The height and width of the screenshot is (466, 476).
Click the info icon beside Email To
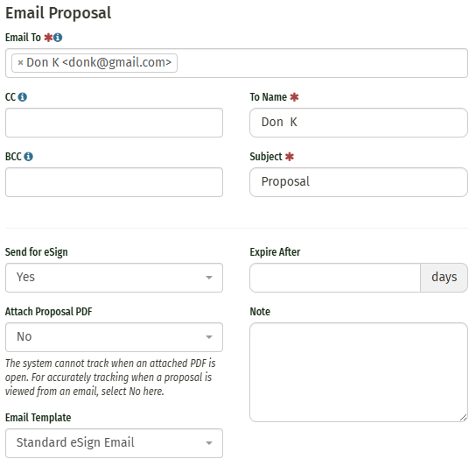click(58, 38)
